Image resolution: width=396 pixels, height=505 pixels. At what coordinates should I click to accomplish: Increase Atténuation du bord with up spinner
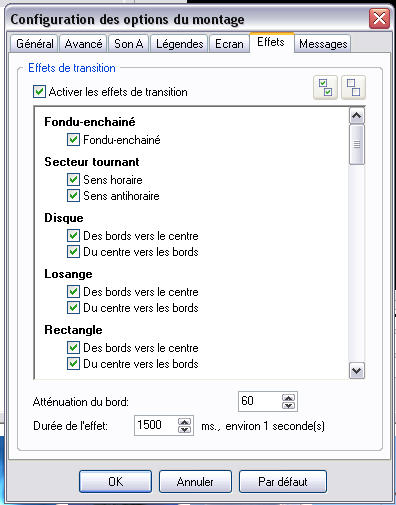coord(288,398)
